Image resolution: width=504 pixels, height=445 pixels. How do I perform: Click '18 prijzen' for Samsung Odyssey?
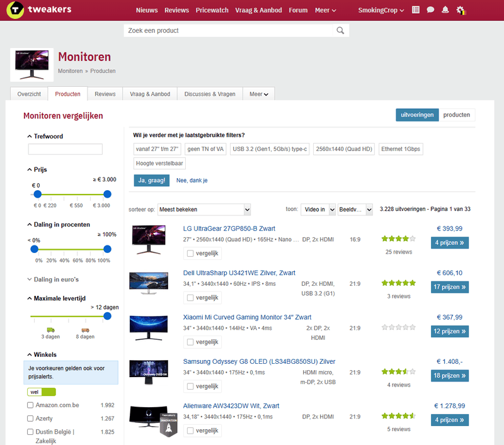point(450,376)
